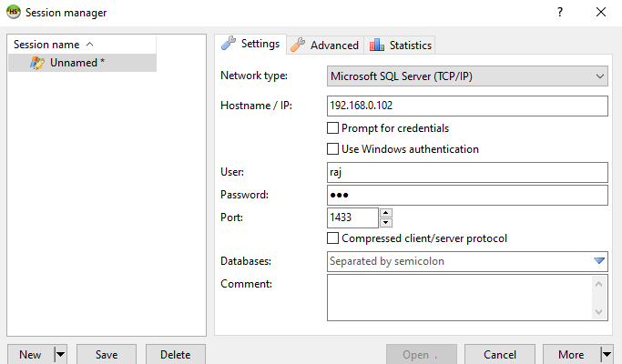This screenshot has width=622, height=364.
Task: Close the Session manager dialog
Action: 601,12
